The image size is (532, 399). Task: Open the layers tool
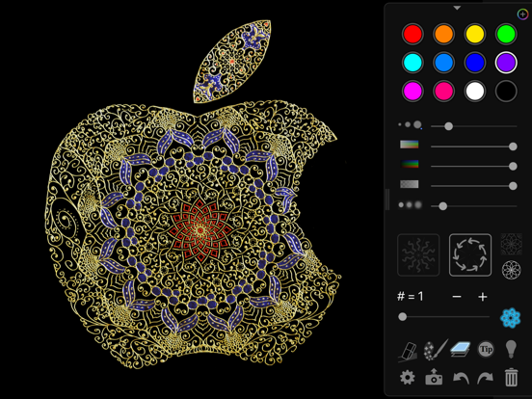[461, 350]
